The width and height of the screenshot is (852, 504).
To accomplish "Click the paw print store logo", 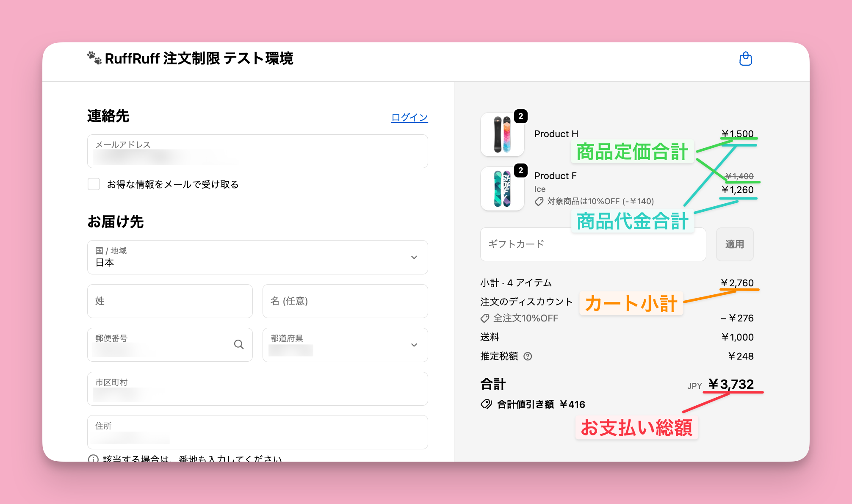I will [94, 58].
